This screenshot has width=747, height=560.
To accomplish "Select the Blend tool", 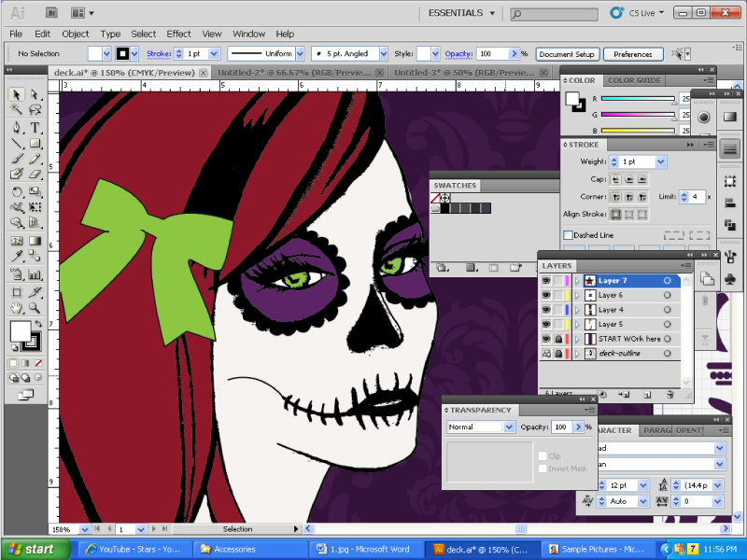I will point(35,257).
